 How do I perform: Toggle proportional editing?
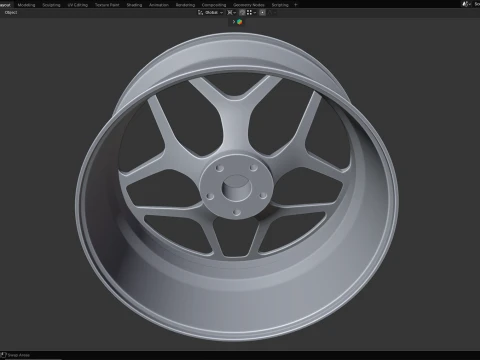tap(262, 12)
